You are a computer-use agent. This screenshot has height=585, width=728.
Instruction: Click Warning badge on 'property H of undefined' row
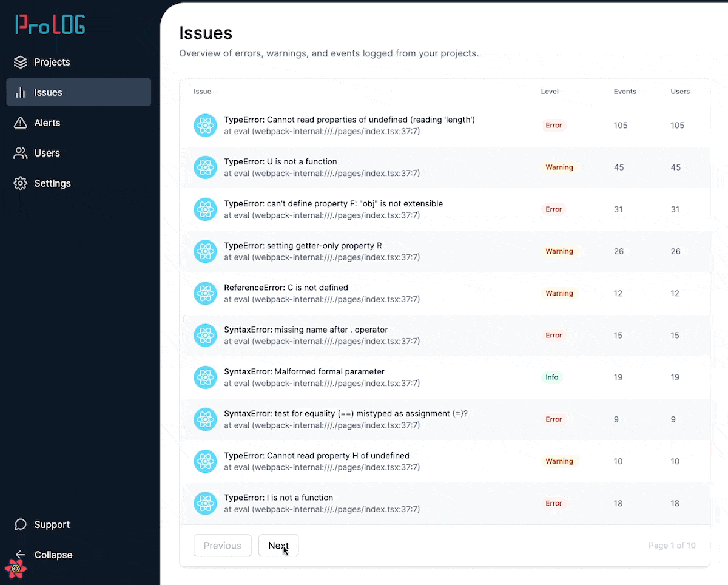pos(559,461)
